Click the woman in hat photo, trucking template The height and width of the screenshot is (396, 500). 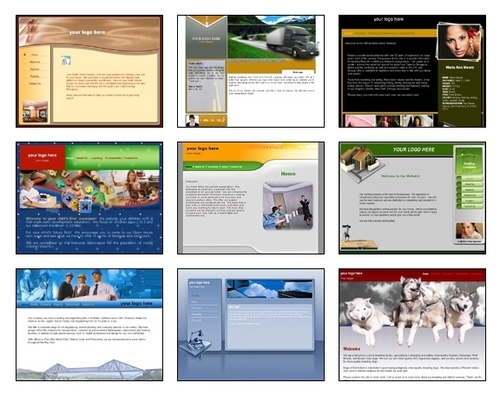pos(192,121)
